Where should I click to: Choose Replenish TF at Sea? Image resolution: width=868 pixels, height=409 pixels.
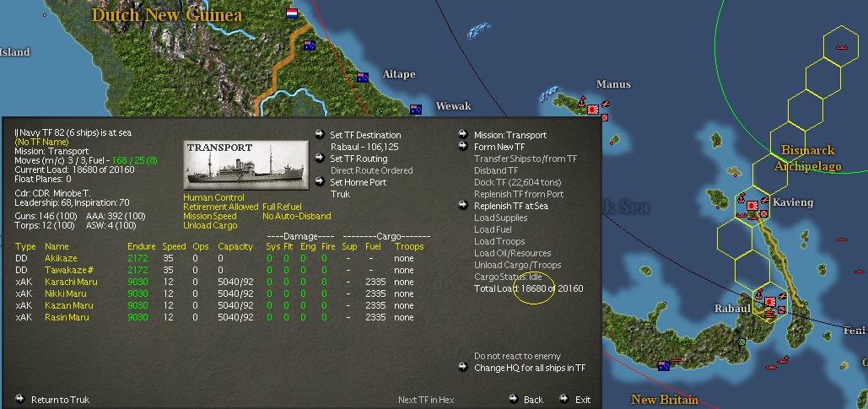click(x=511, y=206)
